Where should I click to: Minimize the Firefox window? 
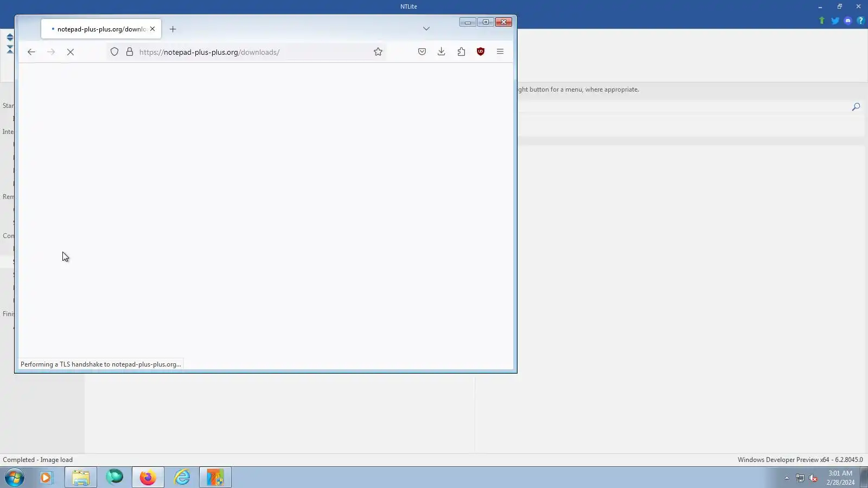point(468,22)
